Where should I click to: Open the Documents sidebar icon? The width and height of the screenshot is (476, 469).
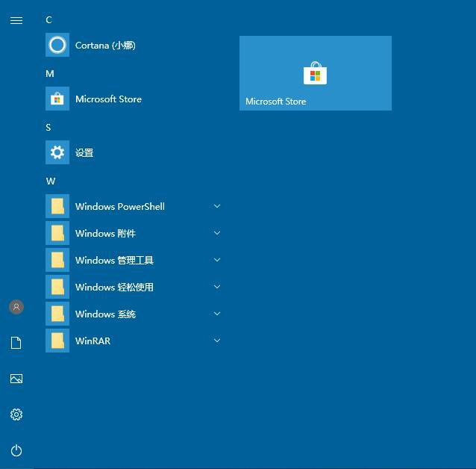click(16, 343)
